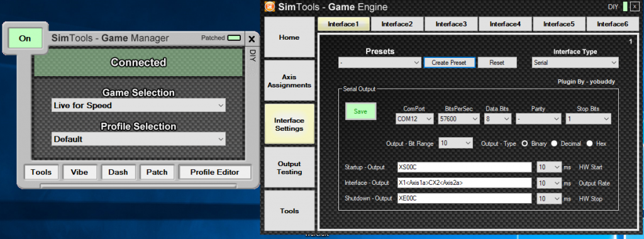Select the Binary output type

pos(525,143)
